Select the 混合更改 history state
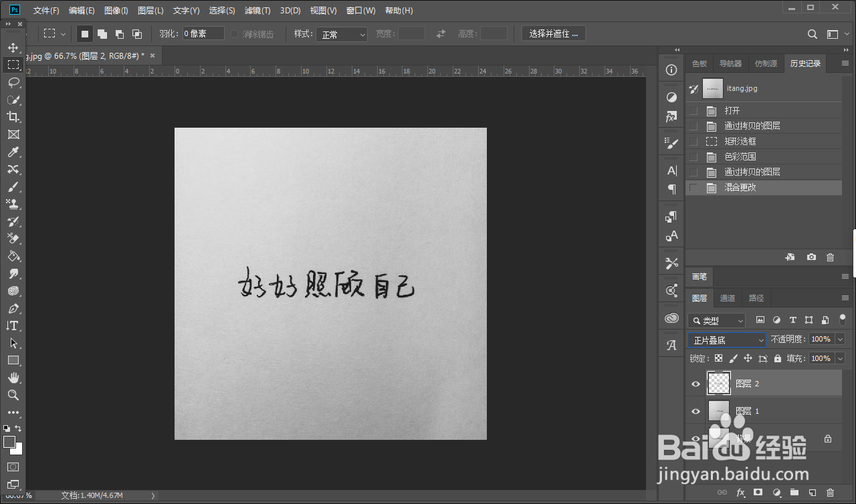The height and width of the screenshot is (504, 856). click(x=764, y=188)
